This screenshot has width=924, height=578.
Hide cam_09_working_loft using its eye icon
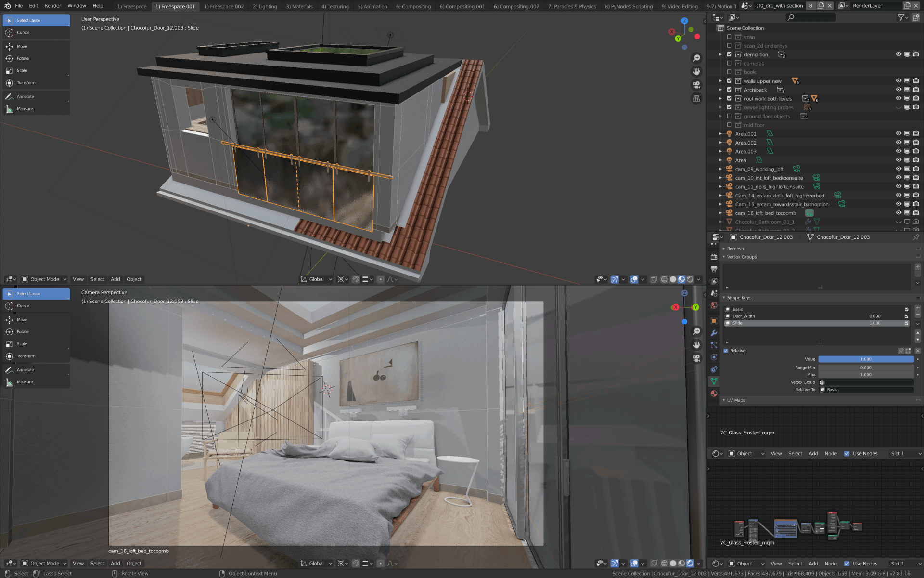point(898,169)
